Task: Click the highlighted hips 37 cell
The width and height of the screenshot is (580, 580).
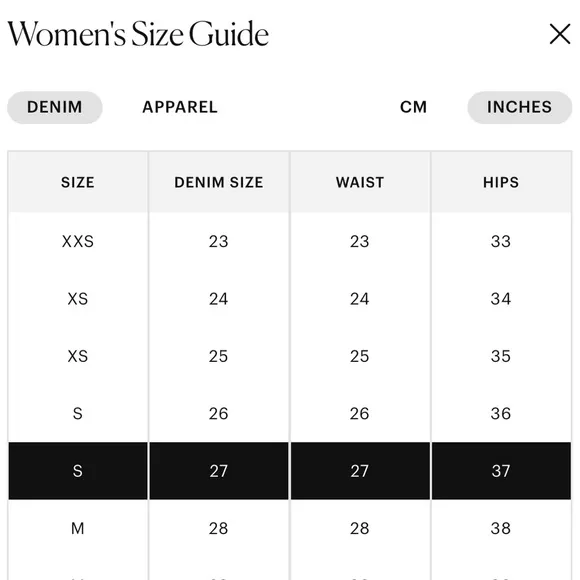Action: 501,471
